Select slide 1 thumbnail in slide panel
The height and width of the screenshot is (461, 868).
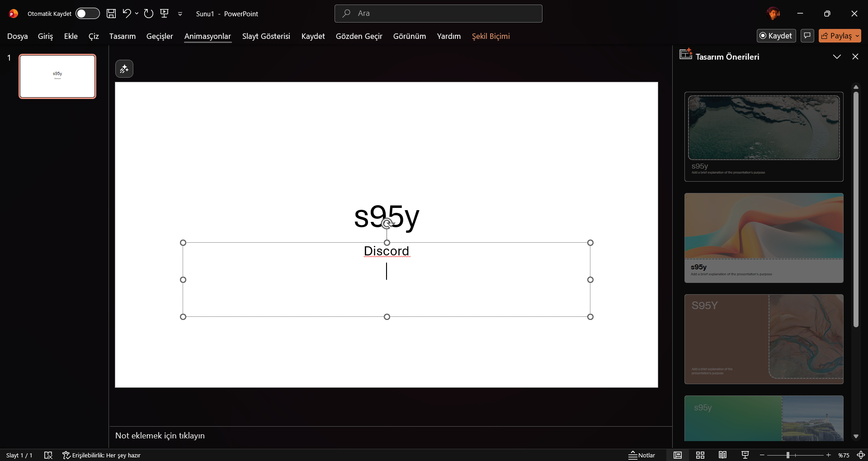(57, 76)
